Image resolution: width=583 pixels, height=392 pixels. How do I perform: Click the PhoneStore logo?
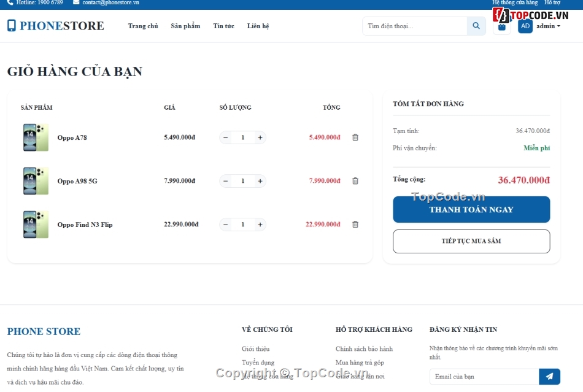click(55, 26)
